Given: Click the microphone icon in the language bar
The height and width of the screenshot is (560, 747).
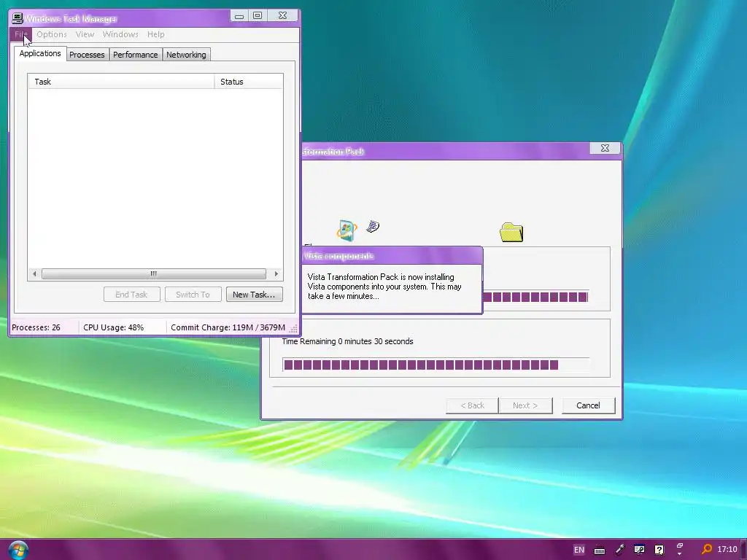Looking at the screenshot, I should (x=620, y=550).
